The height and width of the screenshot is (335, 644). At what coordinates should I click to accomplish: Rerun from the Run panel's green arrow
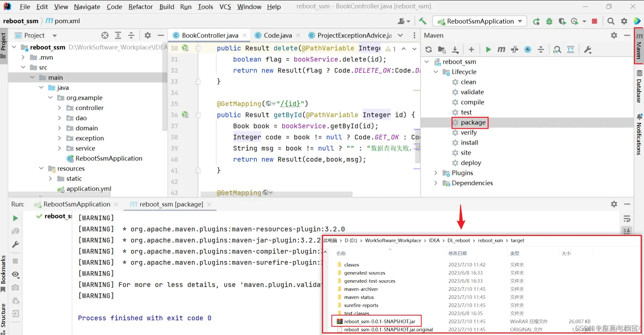15,218
